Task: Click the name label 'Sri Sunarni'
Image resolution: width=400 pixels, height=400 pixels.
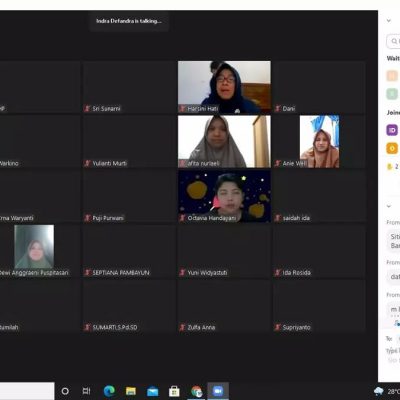Action: (x=106, y=108)
